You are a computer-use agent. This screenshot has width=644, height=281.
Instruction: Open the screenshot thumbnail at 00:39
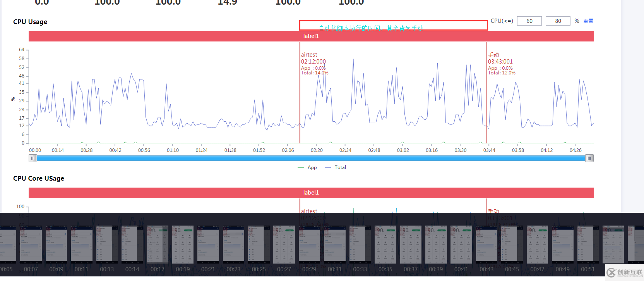coord(436,245)
